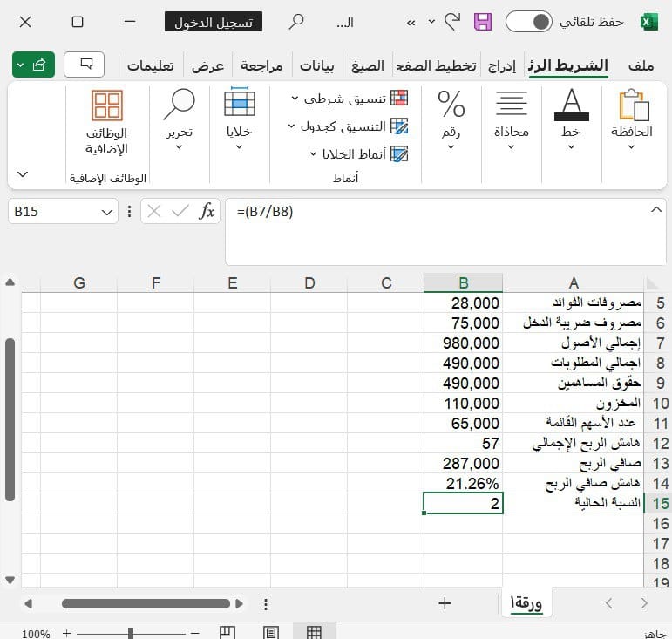
Task: Open Conditional Formatting (تنسيق شرطي)
Action: point(350,99)
